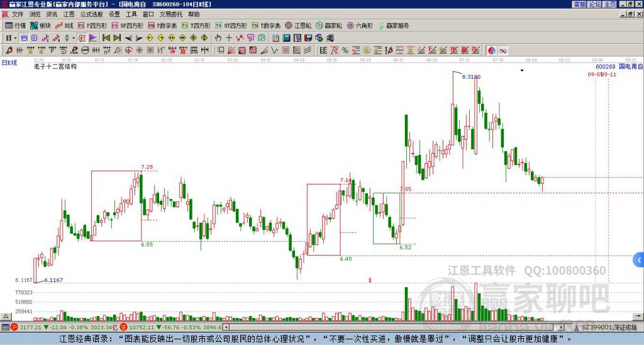Open the 江恩轮 Gann wheel
Viewport: 644px width, 345px height.
click(298, 25)
